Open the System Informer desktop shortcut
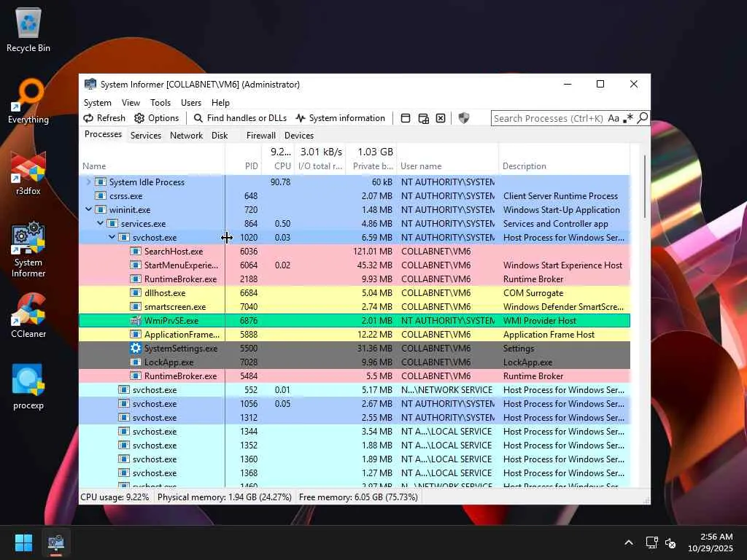The width and height of the screenshot is (747, 560). tap(28, 249)
